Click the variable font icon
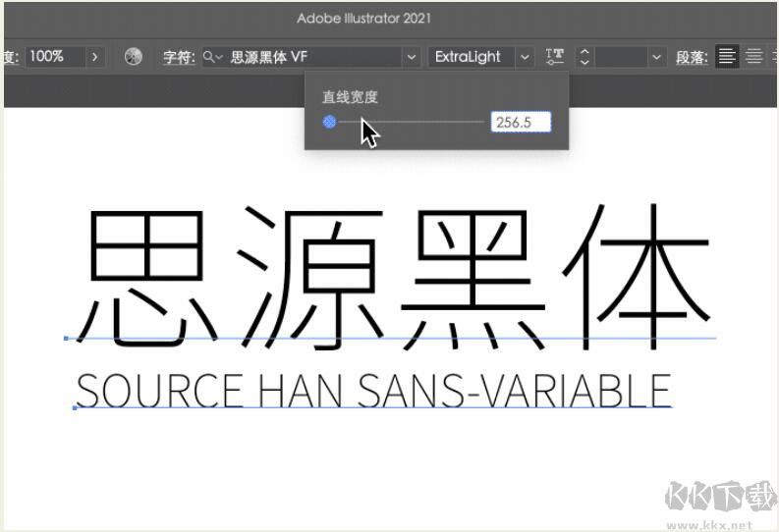Screen dimensions: 779x532 pos(554,57)
